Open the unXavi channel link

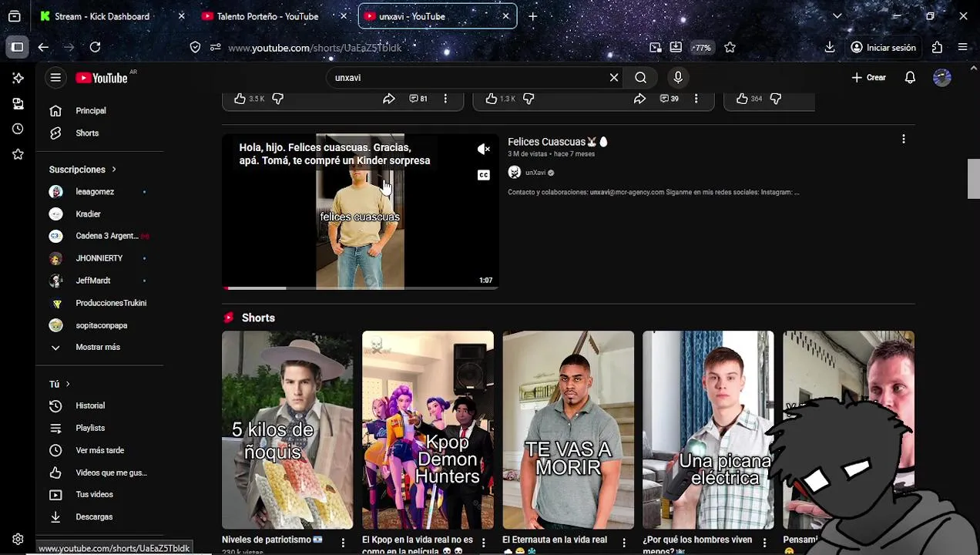pos(535,173)
